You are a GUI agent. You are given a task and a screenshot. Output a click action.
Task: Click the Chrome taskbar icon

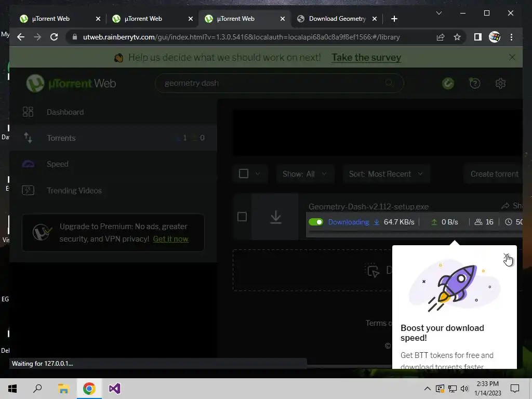(89, 389)
